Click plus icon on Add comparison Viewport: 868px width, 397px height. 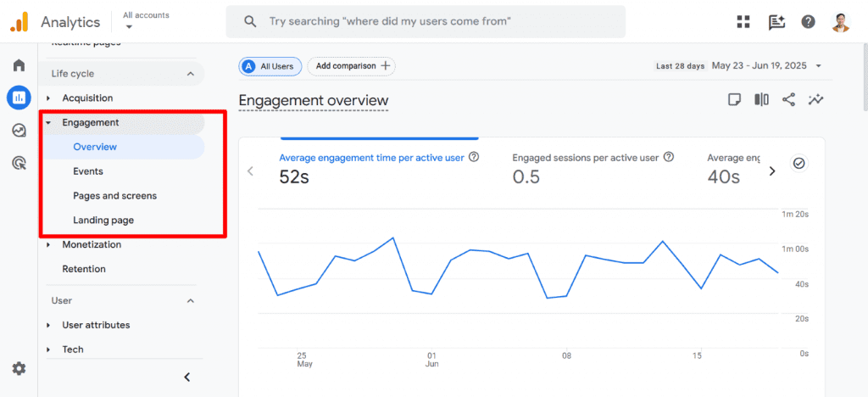(x=386, y=66)
